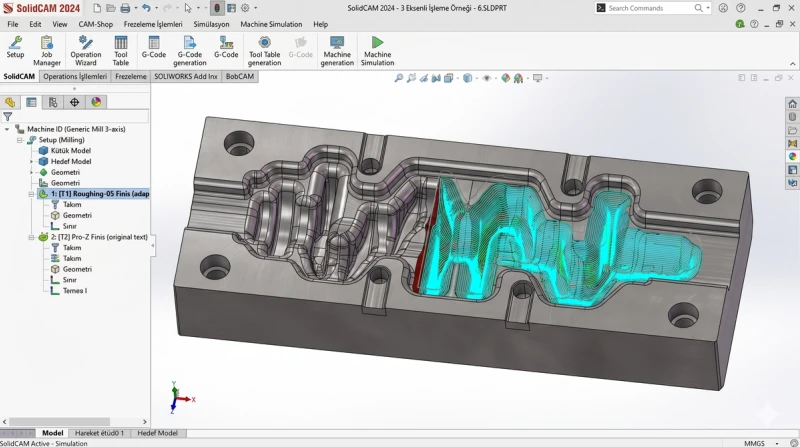Switch to the BobCAM tab

tap(240, 77)
